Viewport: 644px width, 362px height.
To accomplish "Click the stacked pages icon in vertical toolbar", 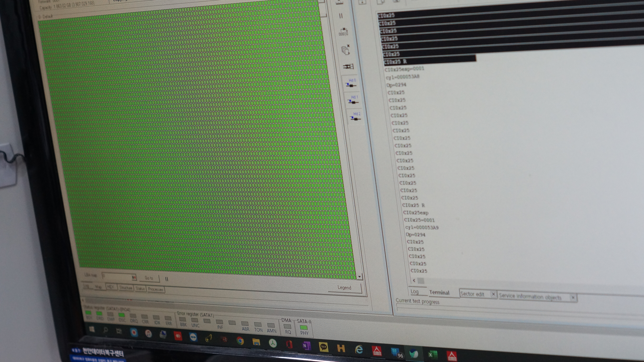I will click(346, 50).
